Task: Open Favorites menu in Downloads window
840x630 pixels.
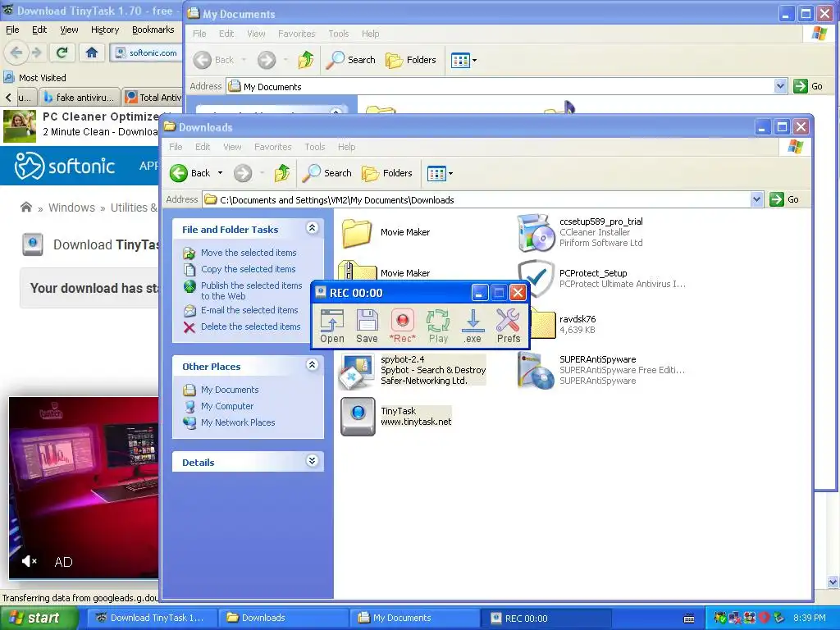Action: (272, 147)
